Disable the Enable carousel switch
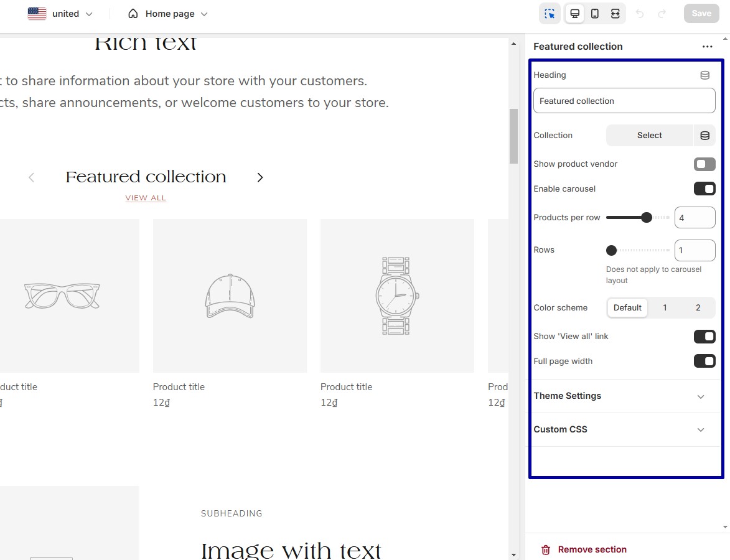730x560 pixels. [x=704, y=189]
